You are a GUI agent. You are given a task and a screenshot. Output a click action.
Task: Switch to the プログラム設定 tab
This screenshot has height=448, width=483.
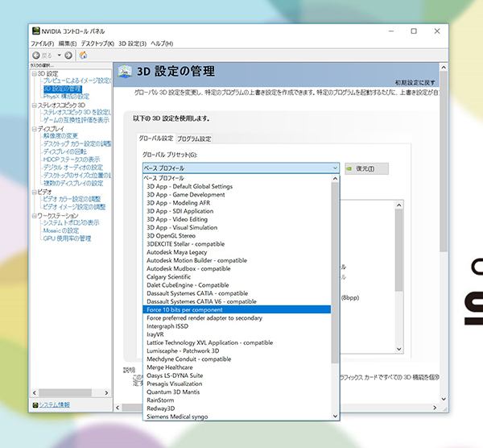[x=194, y=139]
